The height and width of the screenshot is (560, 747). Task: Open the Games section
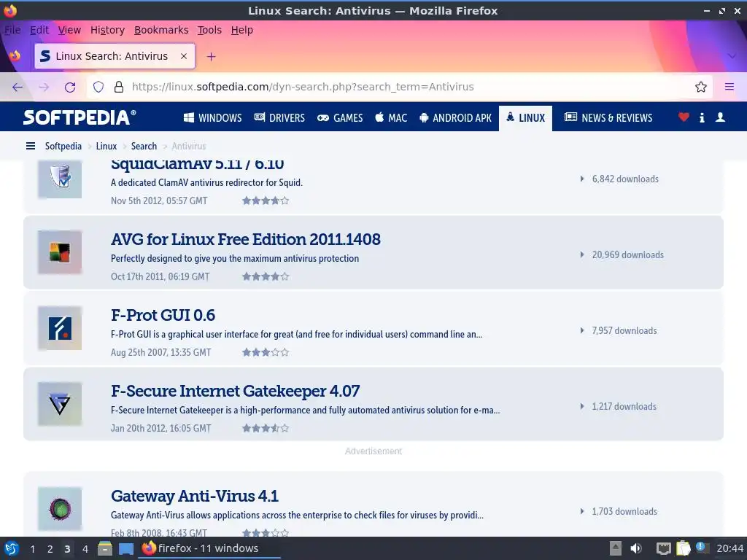pyautogui.click(x=340, y=117)
